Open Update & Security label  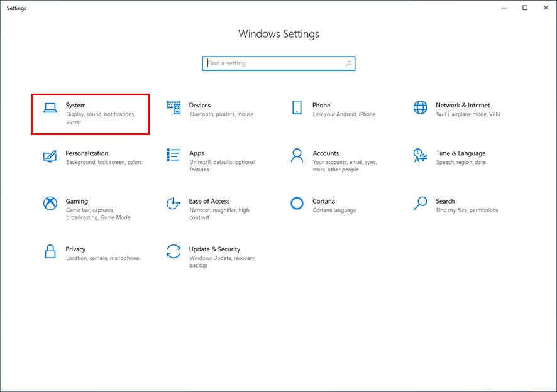point(214,249)
